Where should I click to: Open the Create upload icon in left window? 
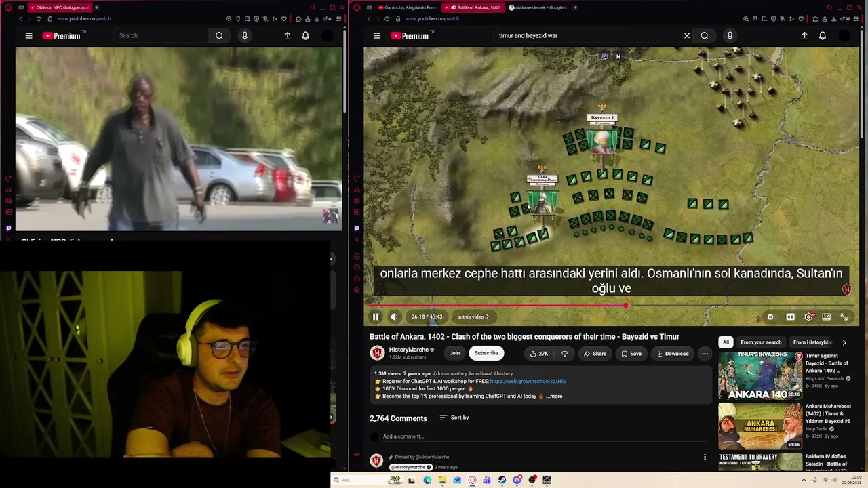[288, 35]
